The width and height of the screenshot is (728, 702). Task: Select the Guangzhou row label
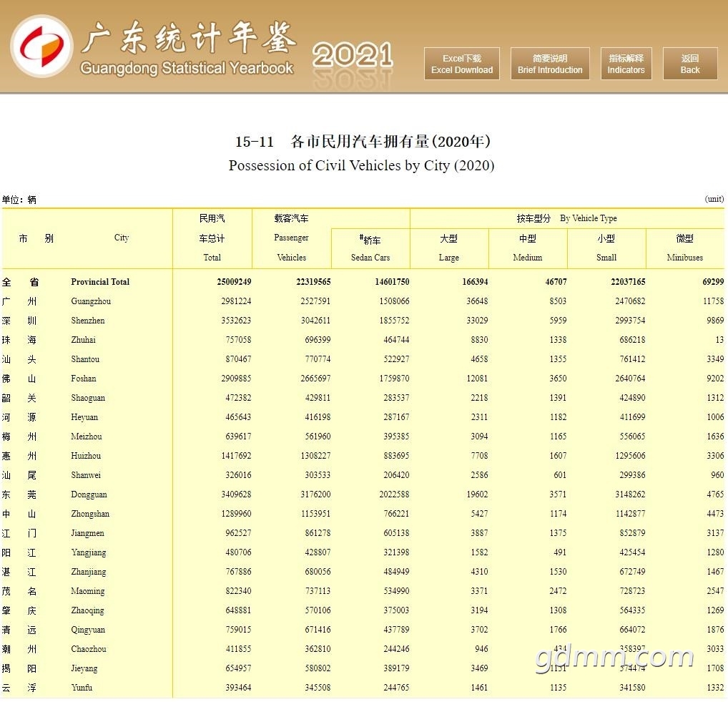[x=91, y=301]
